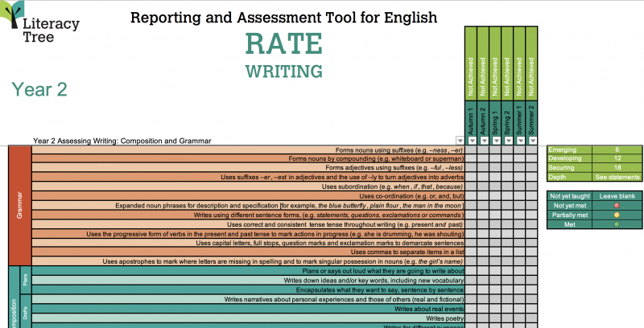644x328 pixels.
Task: Click the 'Year 2 Assessing Writing' heading cell
Action: click(x=121, y=141)
